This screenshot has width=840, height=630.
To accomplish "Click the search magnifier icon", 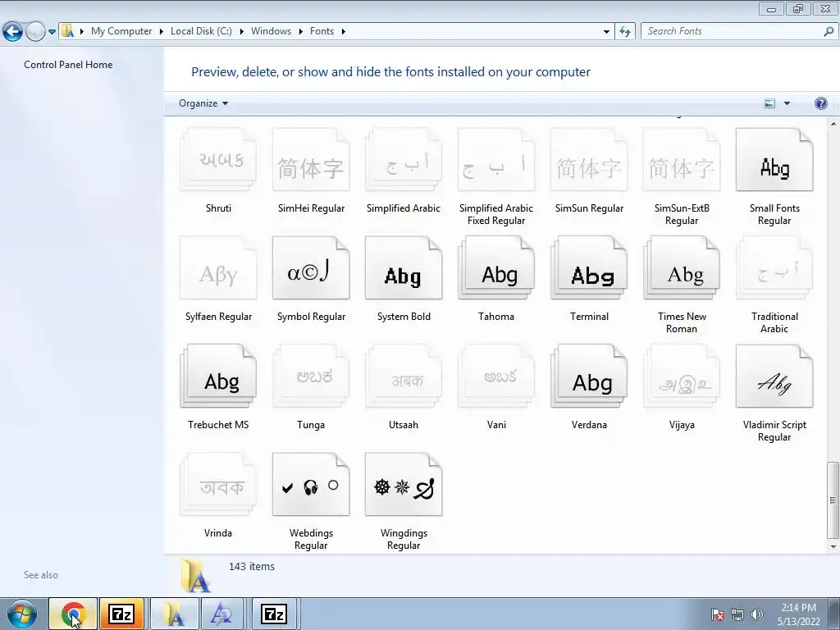I will 829,32.
